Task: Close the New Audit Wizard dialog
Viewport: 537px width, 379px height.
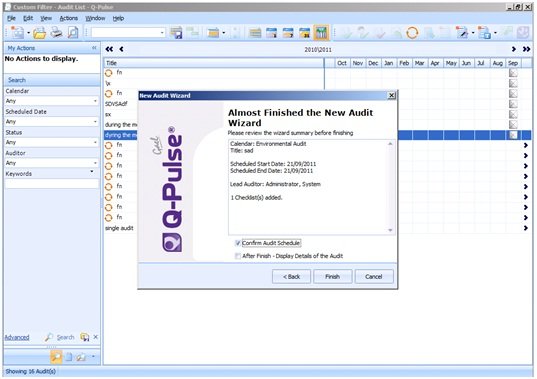Action: click(x=391, y=95)
